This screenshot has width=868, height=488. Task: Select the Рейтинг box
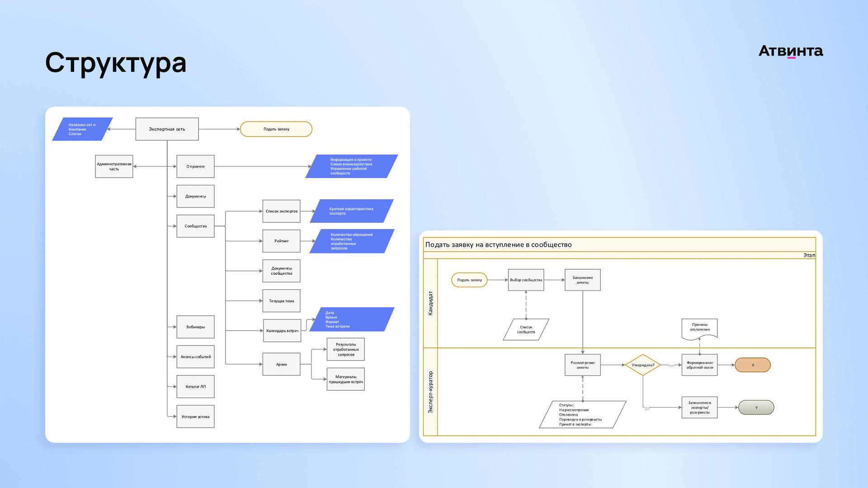[281, 241]
